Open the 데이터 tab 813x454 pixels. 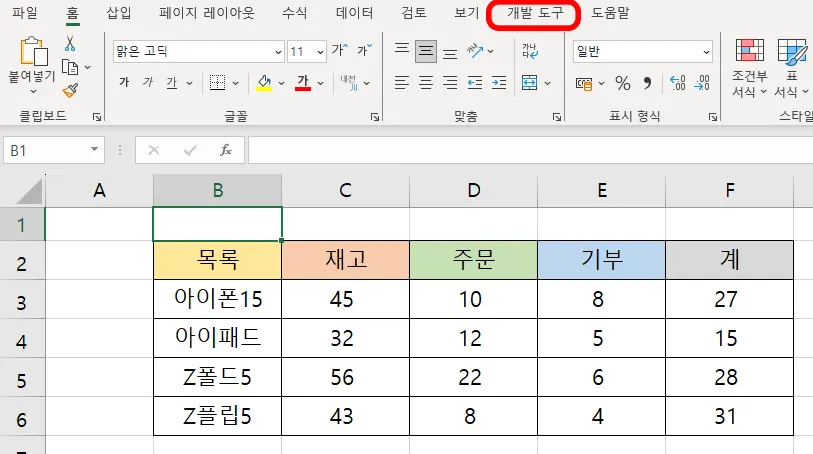click(x=355, y=12)
